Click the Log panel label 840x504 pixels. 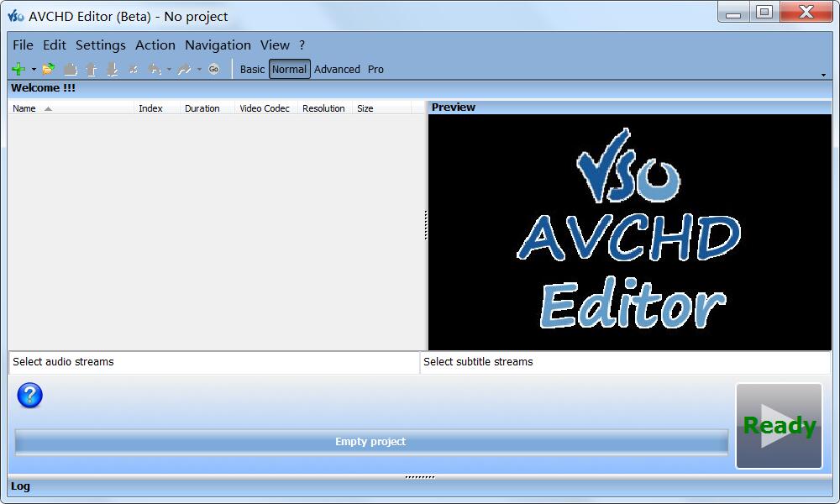[20, 486]
